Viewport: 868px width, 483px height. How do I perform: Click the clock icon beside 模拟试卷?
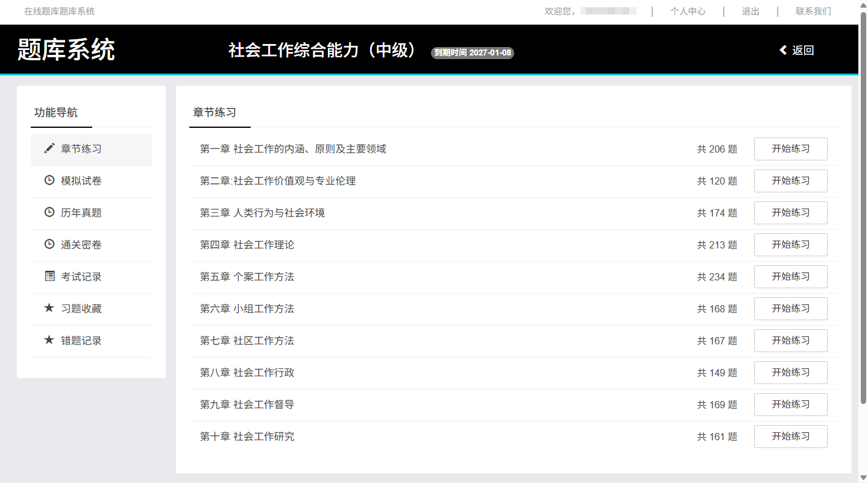[49, 180]
